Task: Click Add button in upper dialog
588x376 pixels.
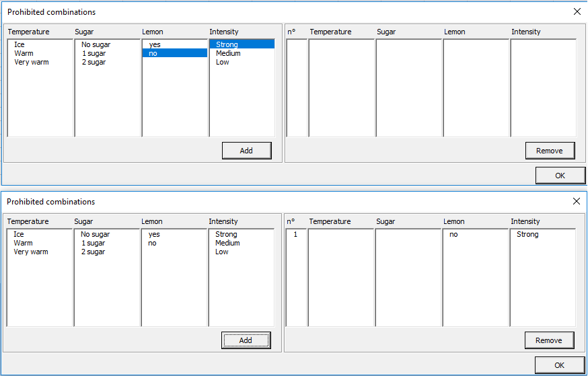Action: (246, 151)
